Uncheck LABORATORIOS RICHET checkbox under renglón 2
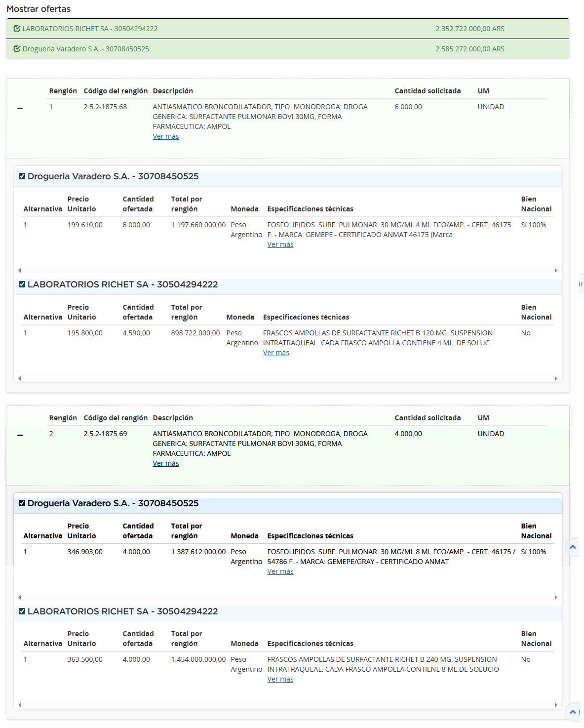Image resolution: width=584 pixels, height=728 pixels. 22,611
